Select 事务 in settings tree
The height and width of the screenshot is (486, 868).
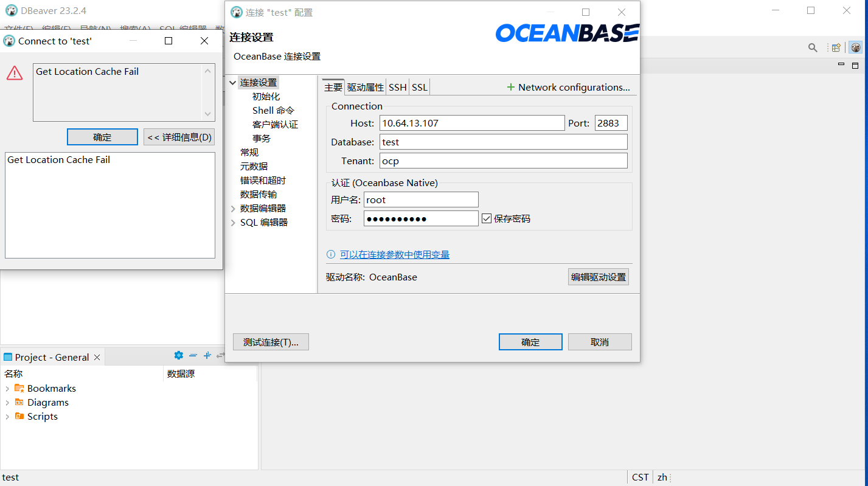click(x=262, y=138)
